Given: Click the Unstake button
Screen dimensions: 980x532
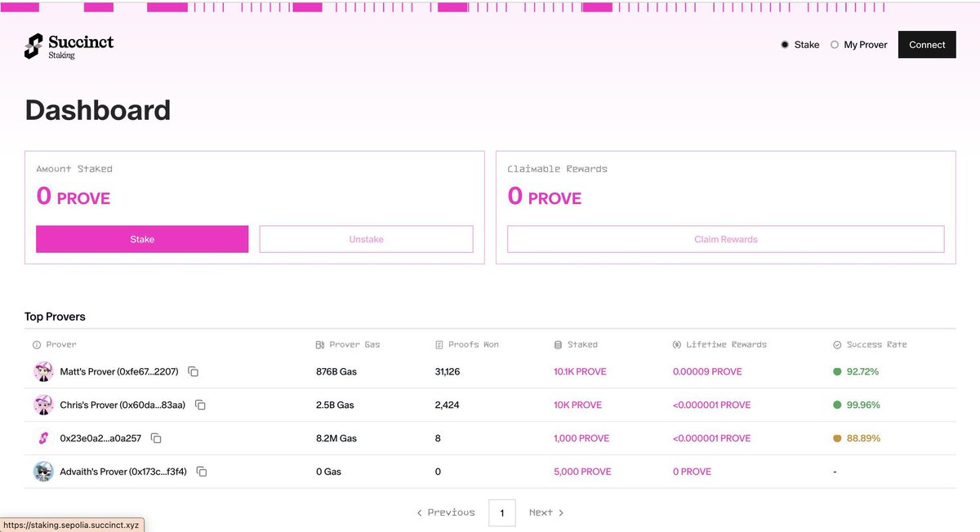Looking at the screenshot, I should [x=366, y=239].
